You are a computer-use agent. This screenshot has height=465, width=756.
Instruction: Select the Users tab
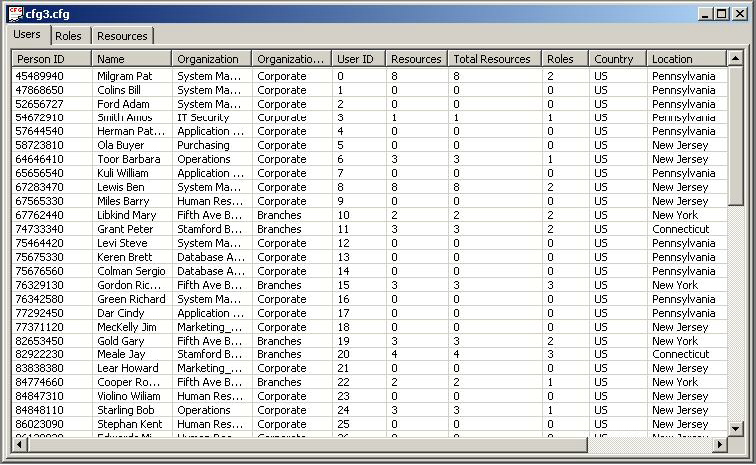click(x=27, y=34)
